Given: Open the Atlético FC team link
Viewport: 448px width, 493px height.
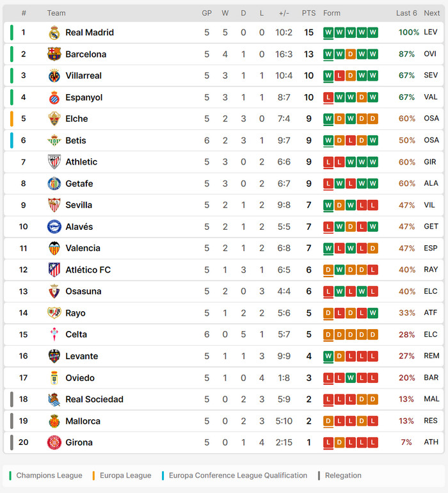Looking at the screenshot, I should (x=88, y=270).
